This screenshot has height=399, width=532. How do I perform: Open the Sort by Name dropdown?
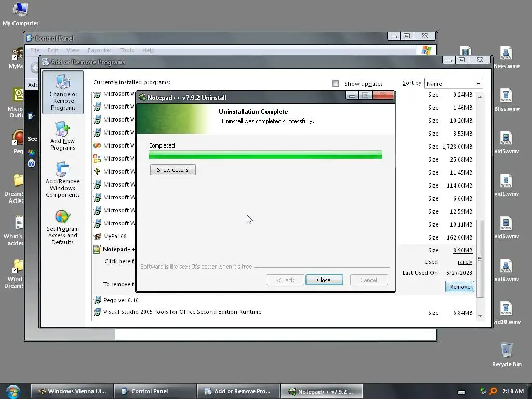coord(453,84)
